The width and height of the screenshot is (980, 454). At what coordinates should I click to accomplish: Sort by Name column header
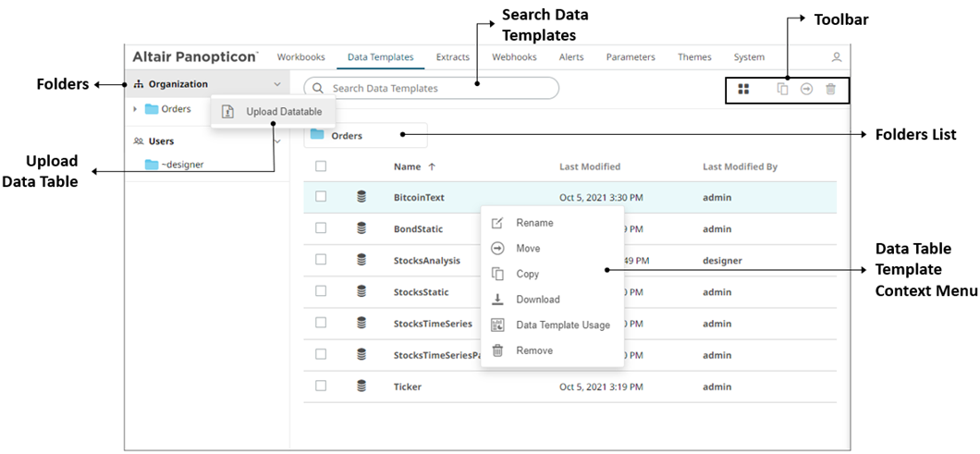tap(407, 166)
